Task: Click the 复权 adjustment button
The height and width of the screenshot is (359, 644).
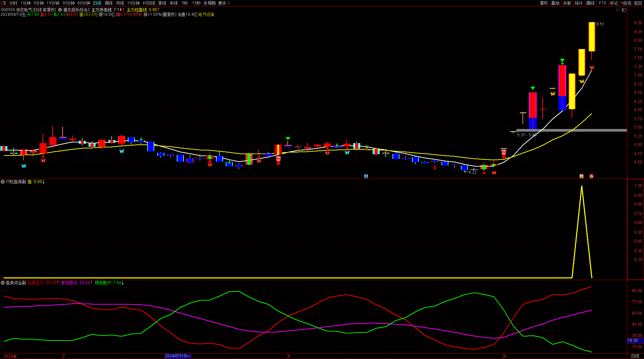Action: 544,3
